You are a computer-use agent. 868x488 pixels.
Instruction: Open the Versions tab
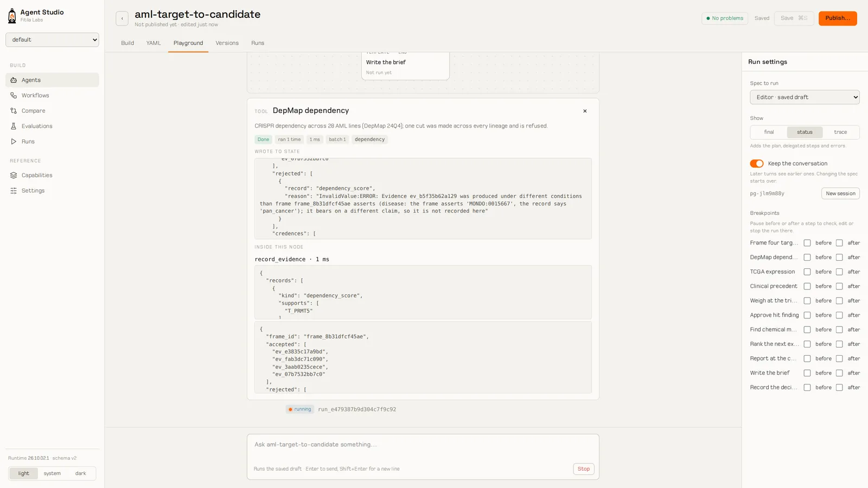(227, 43)
